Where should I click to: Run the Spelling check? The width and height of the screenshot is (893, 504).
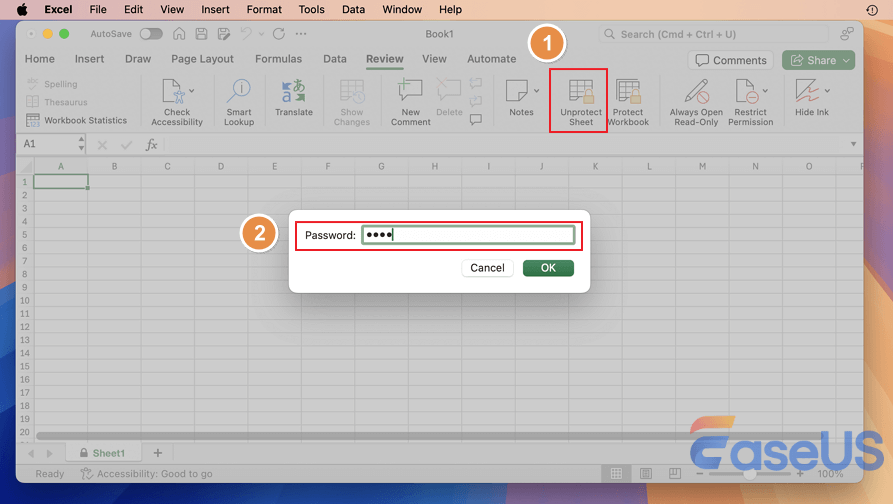[x=52, y=84]
